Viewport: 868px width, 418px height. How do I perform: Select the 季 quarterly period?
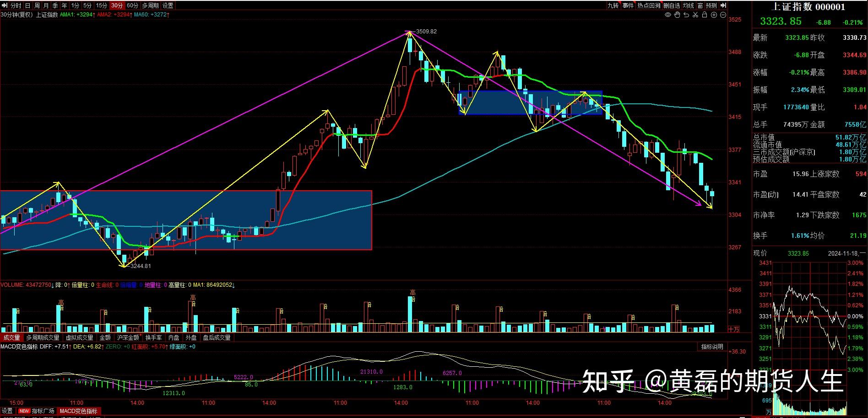click(x=55, y=5)
